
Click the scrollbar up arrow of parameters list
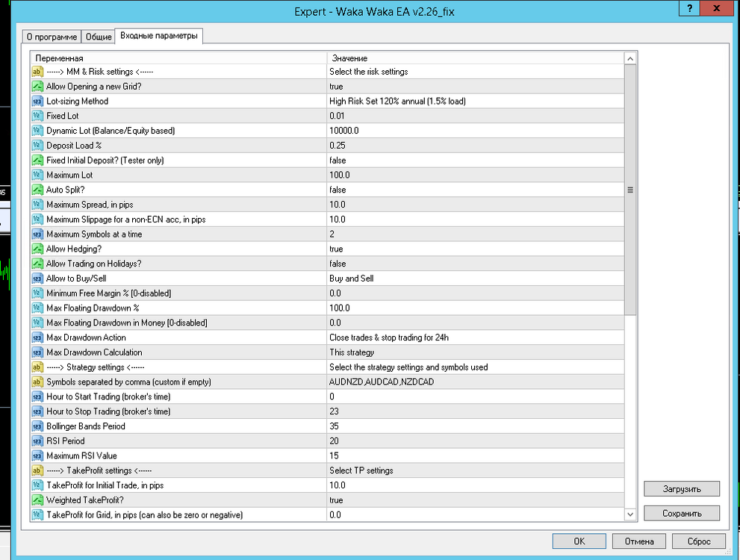(630, 58)
